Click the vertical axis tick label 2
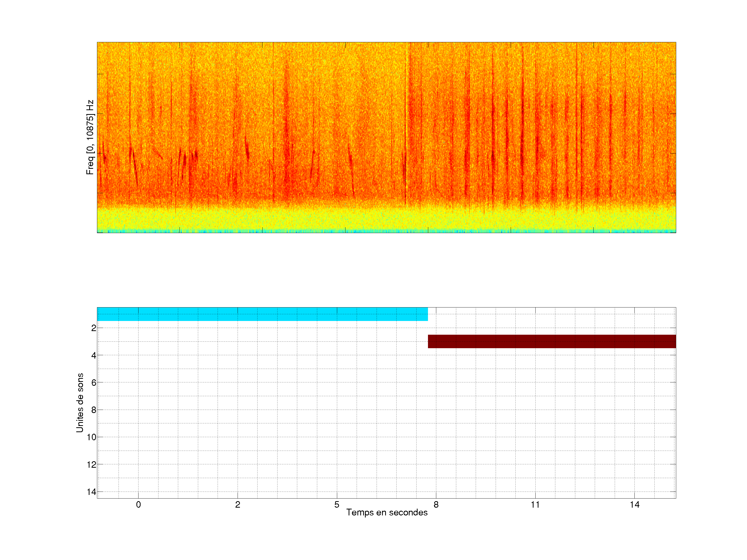 pyautogui.click(x=94, y=328)
